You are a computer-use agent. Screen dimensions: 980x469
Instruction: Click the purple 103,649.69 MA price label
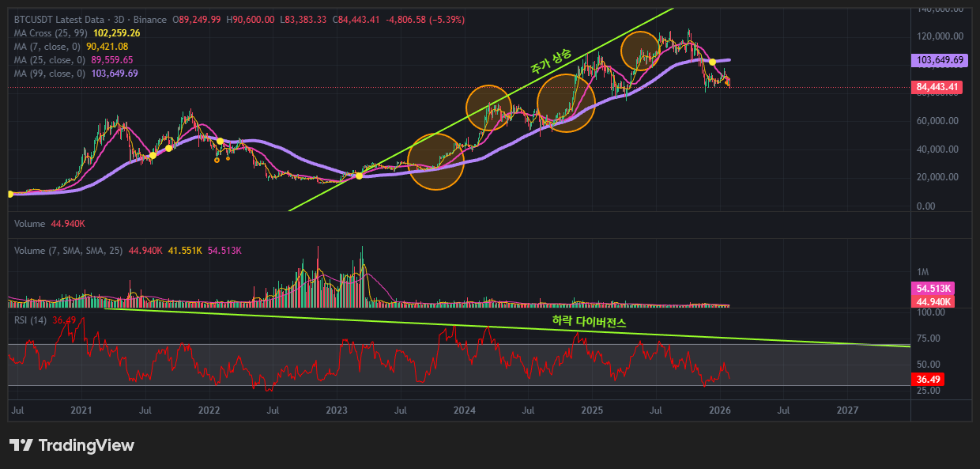pos(939,59)
